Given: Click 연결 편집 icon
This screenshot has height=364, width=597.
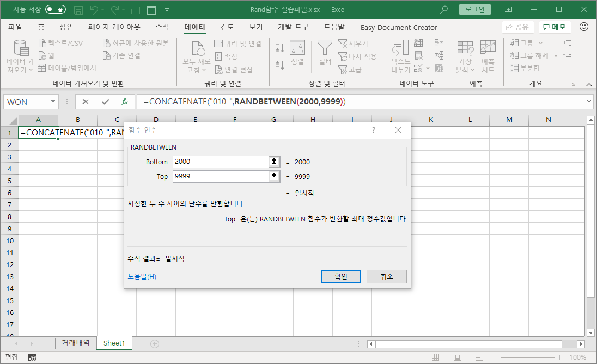Looking at the screenshot, I should coord(218,70).
